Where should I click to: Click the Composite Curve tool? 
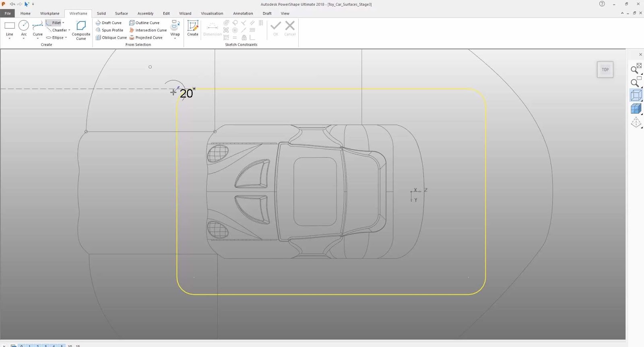pyautogui.click(x=81, y=31)
